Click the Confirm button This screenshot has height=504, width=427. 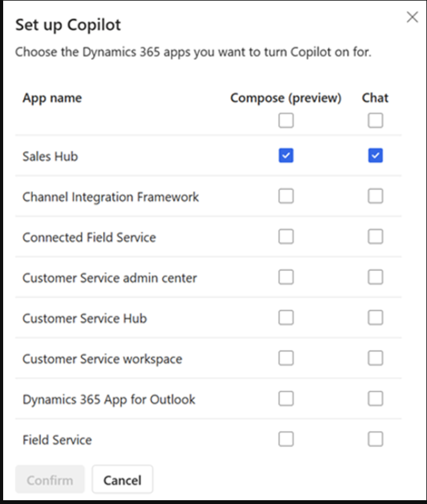[50, 480]
